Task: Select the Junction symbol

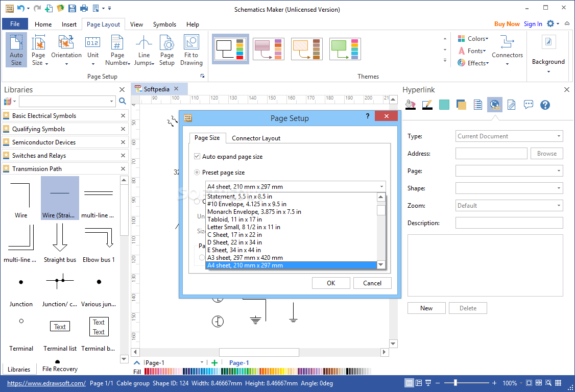Action: pyautogui.click(x=21, y=288)
